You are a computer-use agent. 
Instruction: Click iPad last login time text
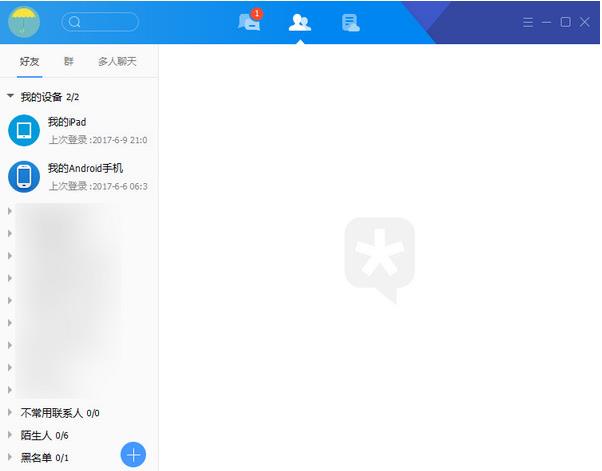click(98, 140)
